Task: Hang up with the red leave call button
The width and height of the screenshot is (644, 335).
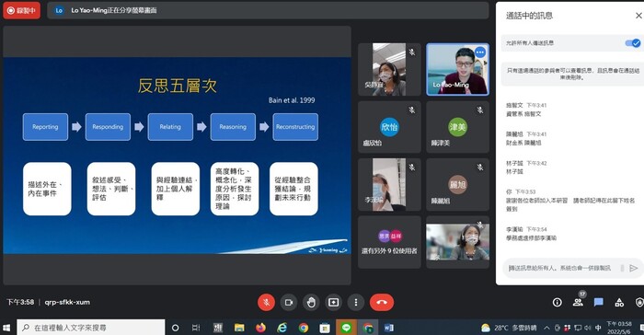Action: pos(382,303)
